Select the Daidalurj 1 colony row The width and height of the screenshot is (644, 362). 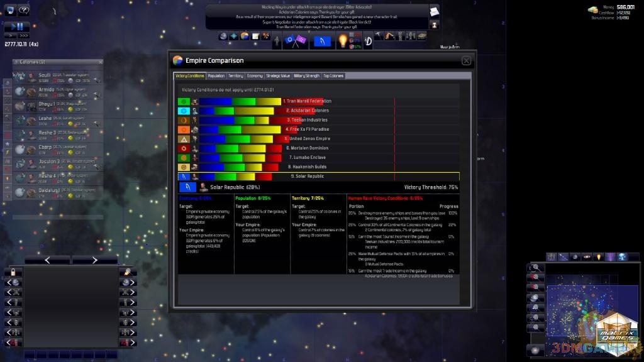coord(57,192)
